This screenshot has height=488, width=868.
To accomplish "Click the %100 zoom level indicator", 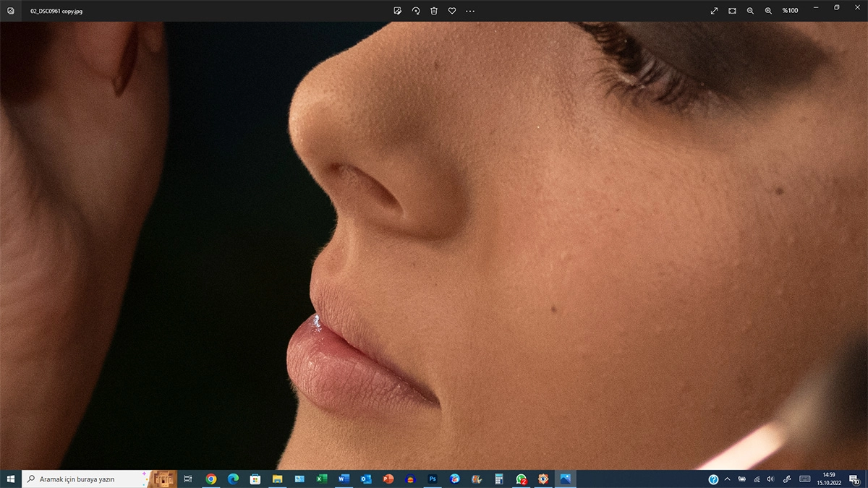I will [x=790, y=11].
